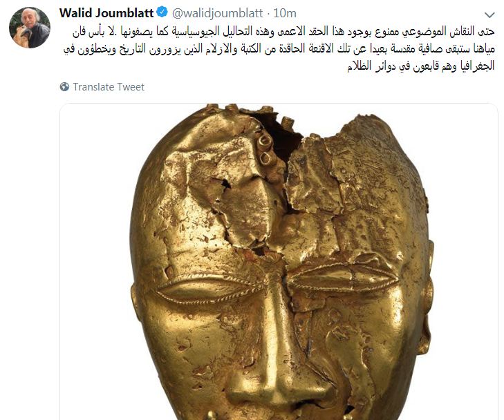
Task: Click the last line of the tweet text
Action: click(421, 66)
